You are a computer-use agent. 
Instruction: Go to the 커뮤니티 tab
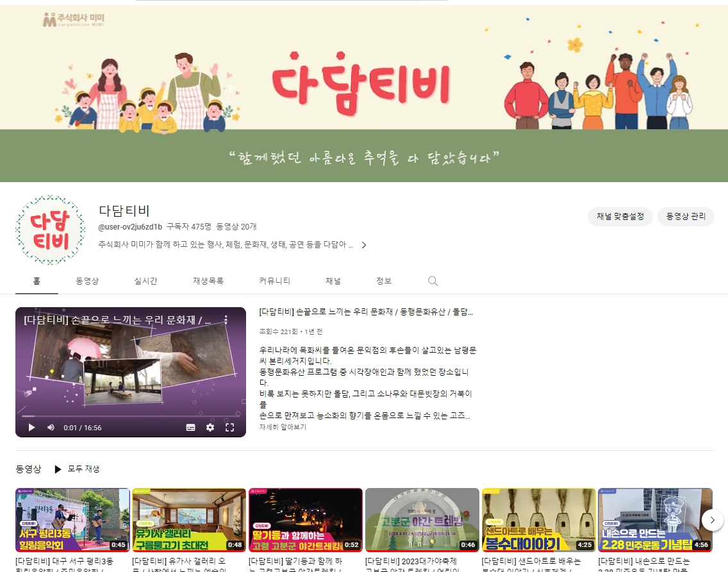click(x=274, y=281)
